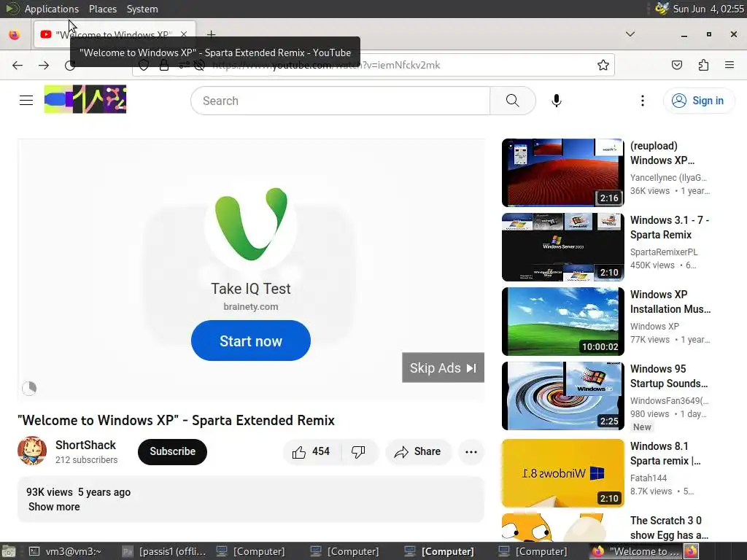Open Firefox application hamburger menu
This screenshot has width=747, height=560.
coord(729,65)
